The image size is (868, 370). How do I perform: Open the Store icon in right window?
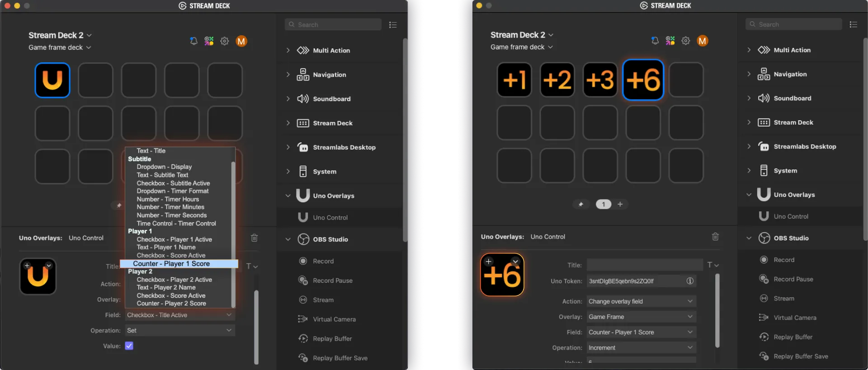point(670,41)
